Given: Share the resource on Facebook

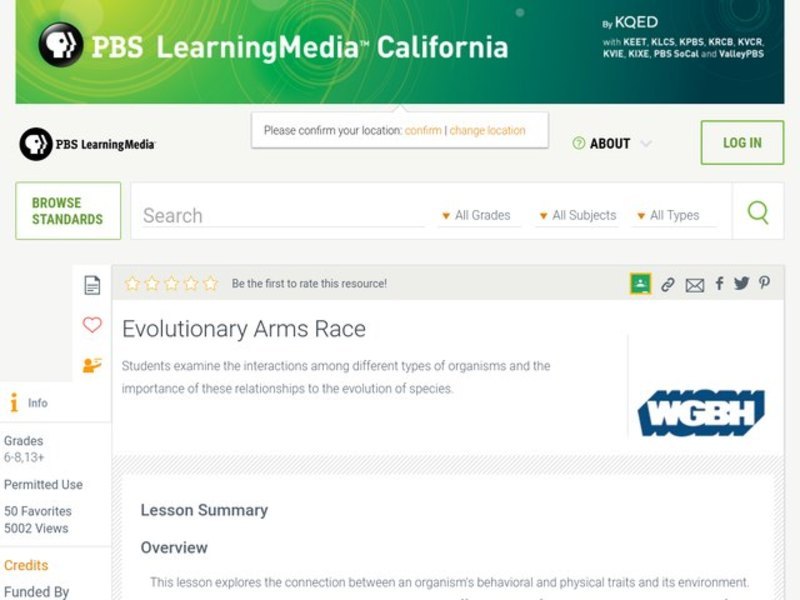Looking at the screenshot, I should pyautogui.click(x=719, y=284).
